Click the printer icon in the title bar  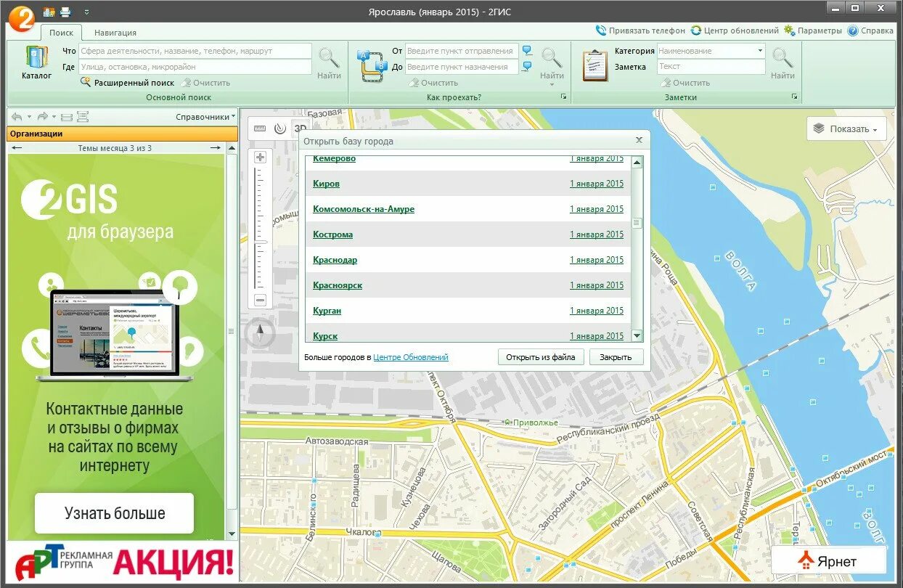(x=65, y=12)
